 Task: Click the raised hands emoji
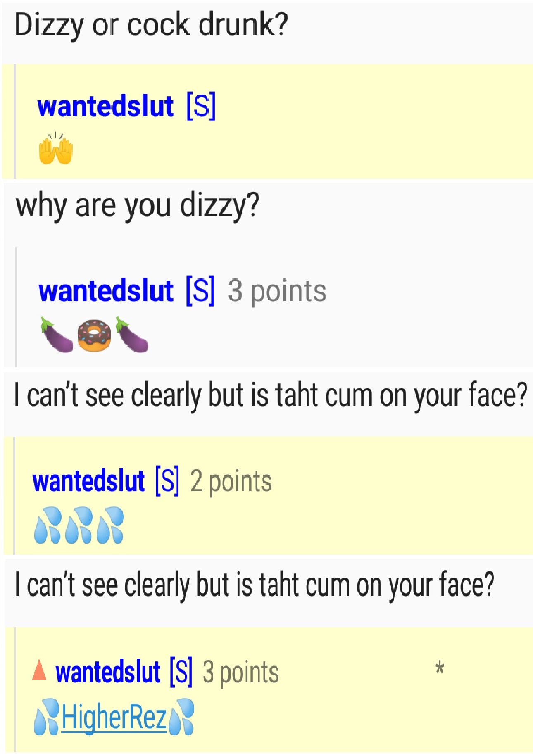(56, 149)
